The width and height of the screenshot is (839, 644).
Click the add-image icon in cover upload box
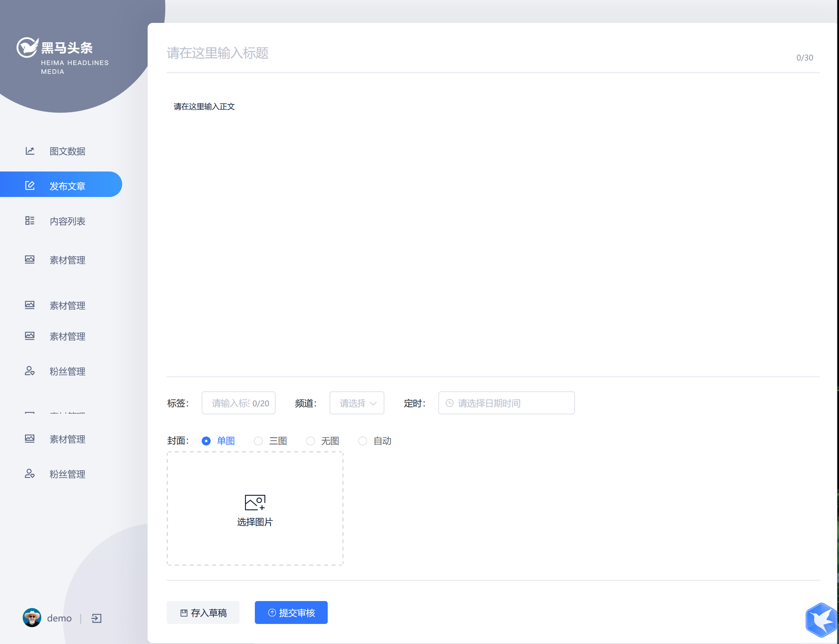(255, 502)
